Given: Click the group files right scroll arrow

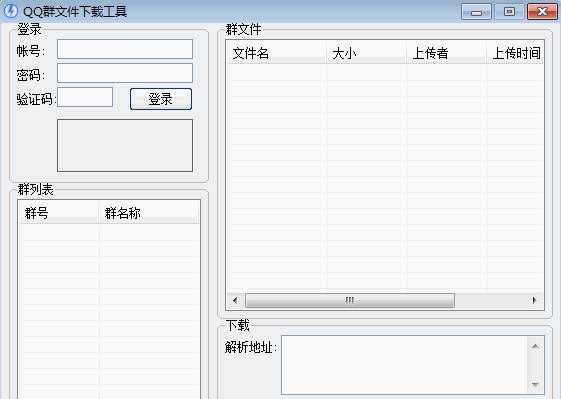Looking at the screenshot, I should pyautogui.click(x=535, y=300).
